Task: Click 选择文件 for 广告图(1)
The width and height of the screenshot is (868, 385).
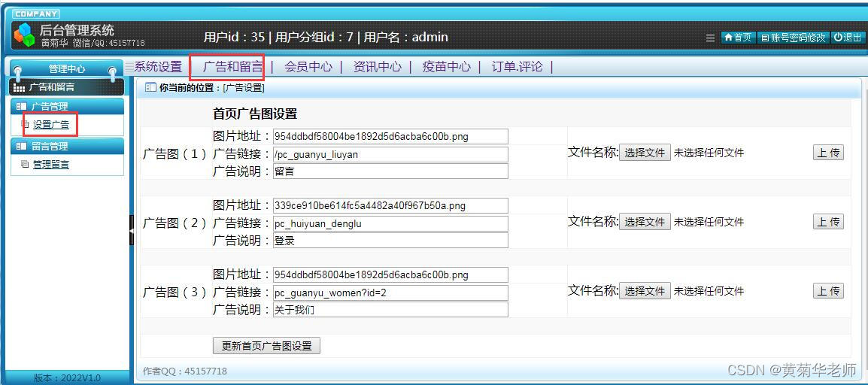Action: coord(645,153)
